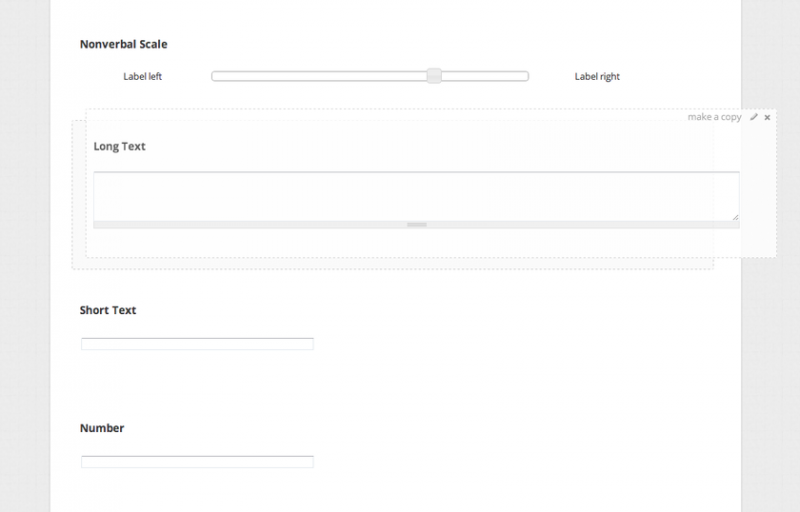The height and width of the screenshot is (512, 800).
Task: Click the textarea resize corner grip
Action: tap(735, 216)
